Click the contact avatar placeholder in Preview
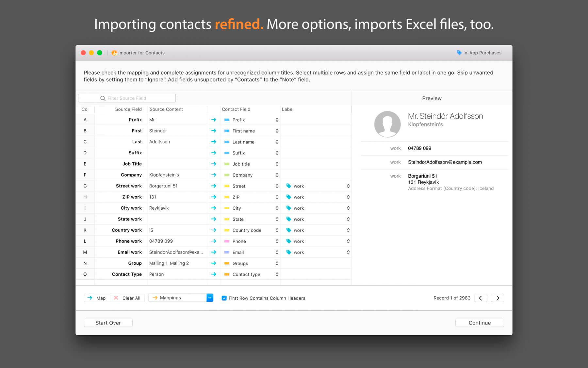This screenshot has height=368, width=588. [x=387, y=124]
